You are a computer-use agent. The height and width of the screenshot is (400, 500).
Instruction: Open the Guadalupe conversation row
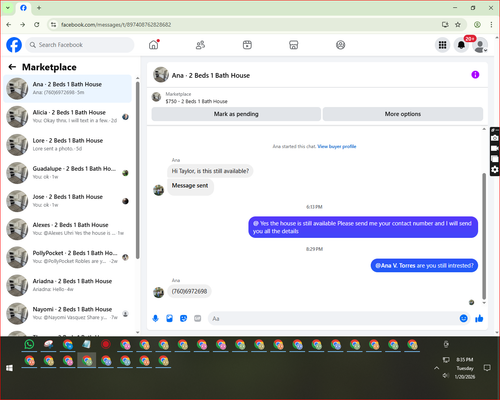(x=68, y=173)
